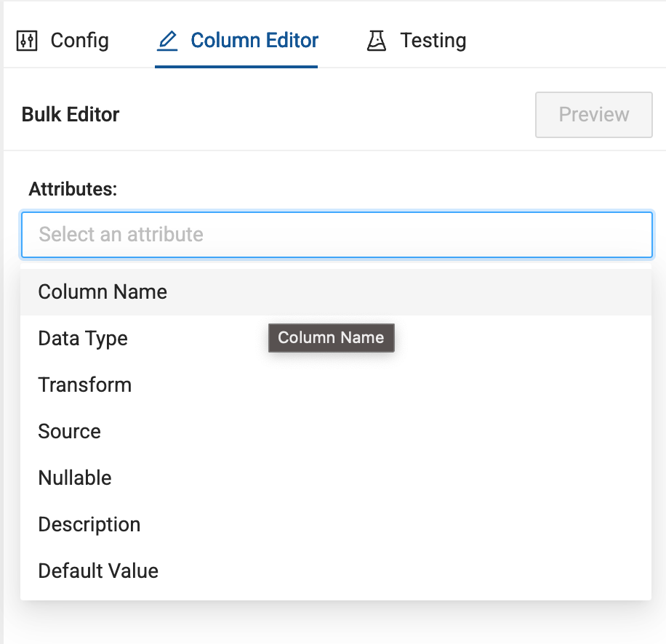
Task: Click empty panel area below the dropdown list
Action: point(334,622)
